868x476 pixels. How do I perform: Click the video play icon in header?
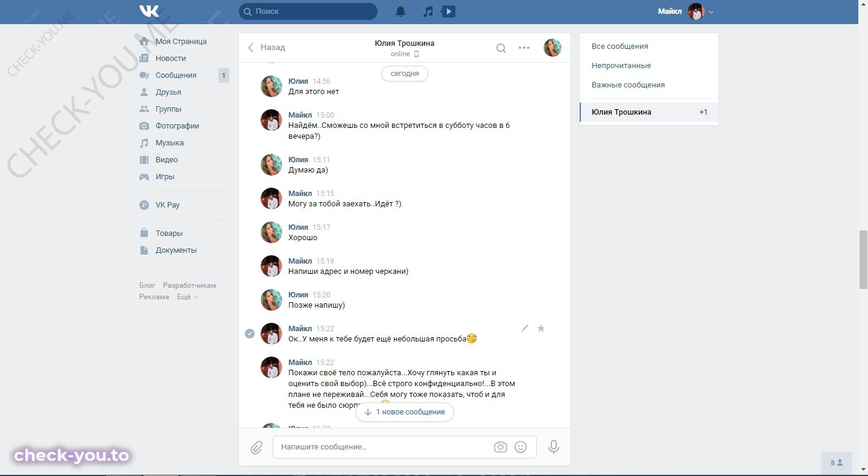click(x=448, y=11)
